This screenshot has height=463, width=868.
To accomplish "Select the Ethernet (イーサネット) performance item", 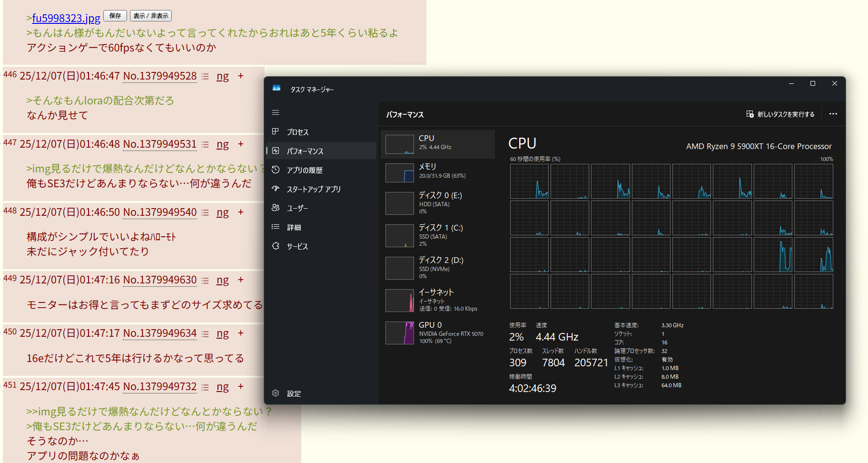I will pos(438,300).
